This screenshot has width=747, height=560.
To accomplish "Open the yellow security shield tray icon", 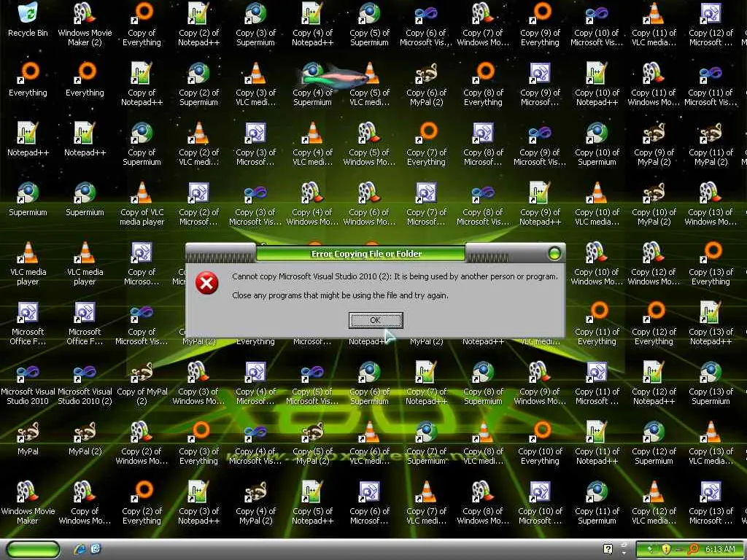I will 666,549.
